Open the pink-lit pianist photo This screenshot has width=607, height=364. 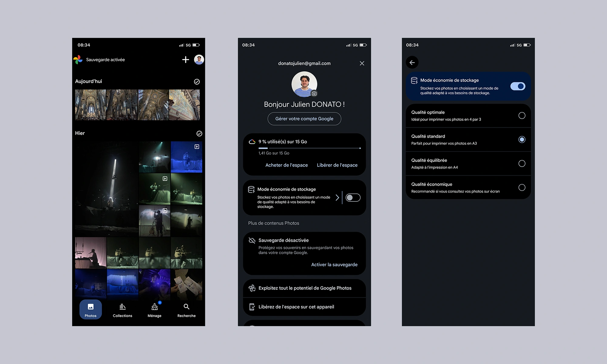[90, 253]
